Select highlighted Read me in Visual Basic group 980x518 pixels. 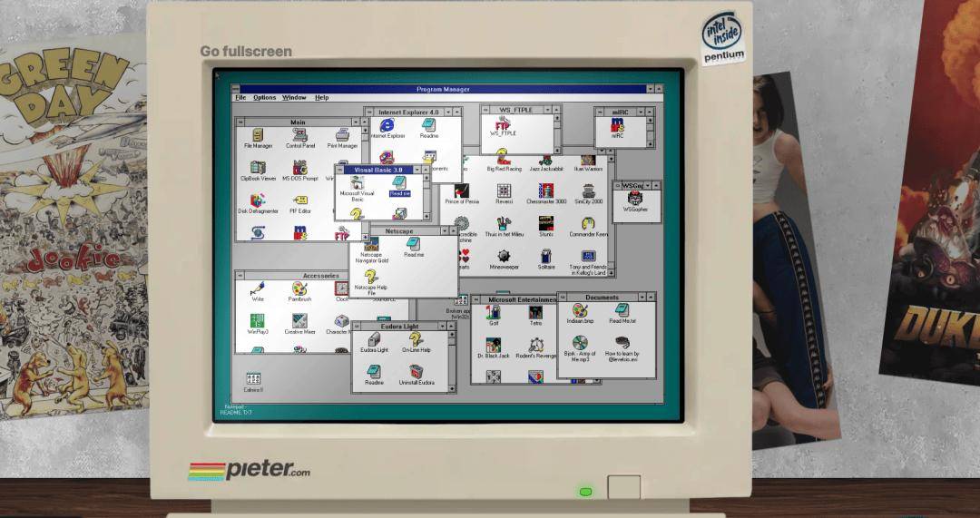click(x=399, y=186)
